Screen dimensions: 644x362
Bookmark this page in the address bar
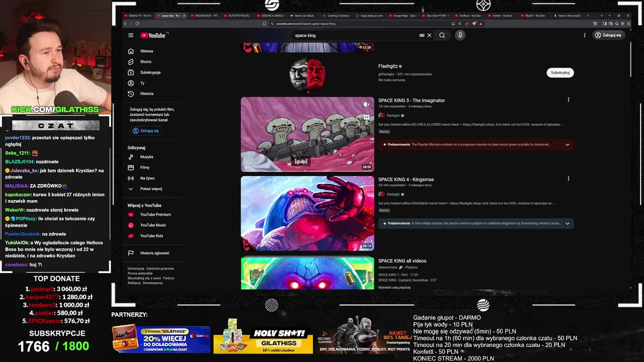(264, 24)
